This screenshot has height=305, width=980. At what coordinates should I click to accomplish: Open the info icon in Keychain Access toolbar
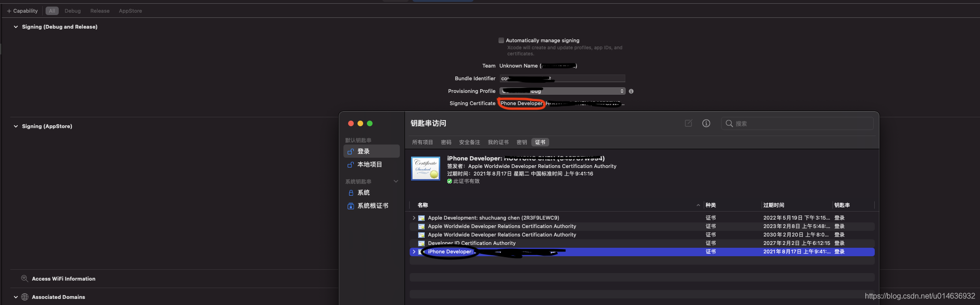[706, 123]
